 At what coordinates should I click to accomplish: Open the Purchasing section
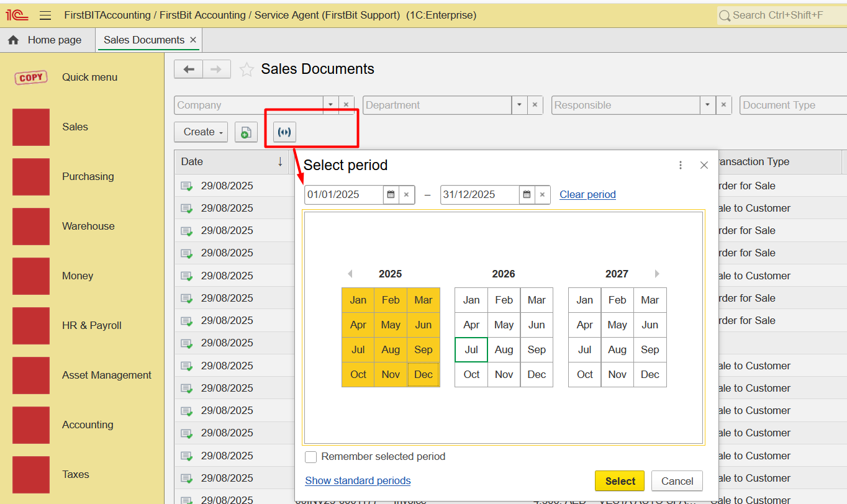point(88,177)
